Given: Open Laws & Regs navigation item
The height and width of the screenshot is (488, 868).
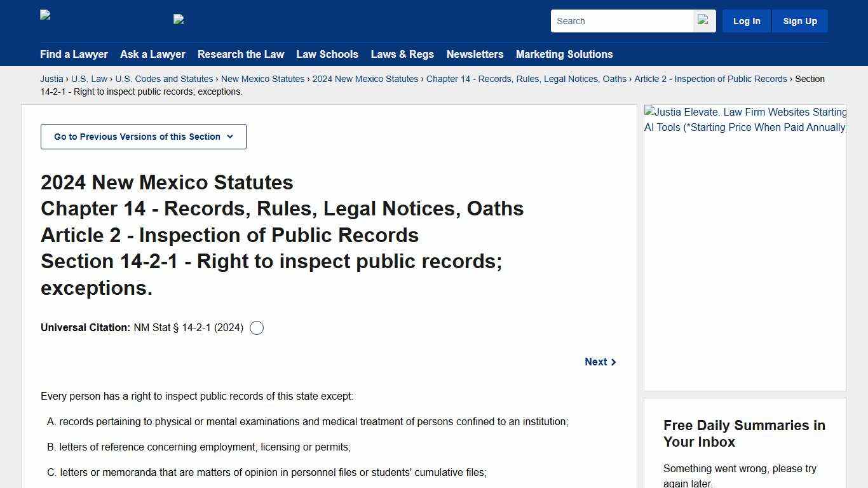Looking at the screenshot, I should [402, 54].
